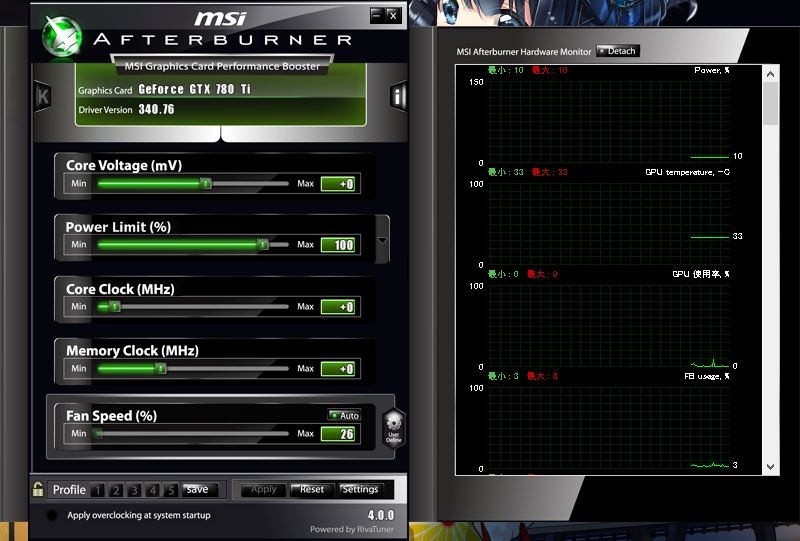Close the Afterburner window
Viewport: 800px width, 541px height.
[x=393, y=15]
